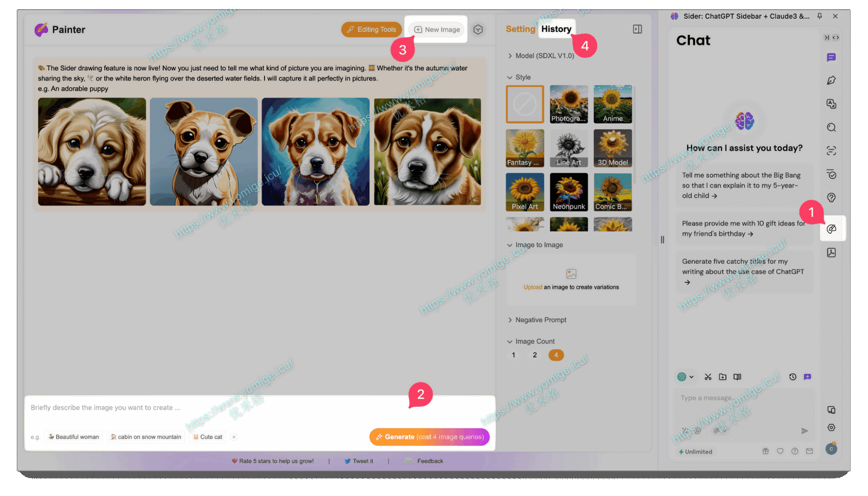Open the Painter tool in the sidebar
Image resolution: width=868 pixels, height=496 pixels.
[x=832, y=229]
